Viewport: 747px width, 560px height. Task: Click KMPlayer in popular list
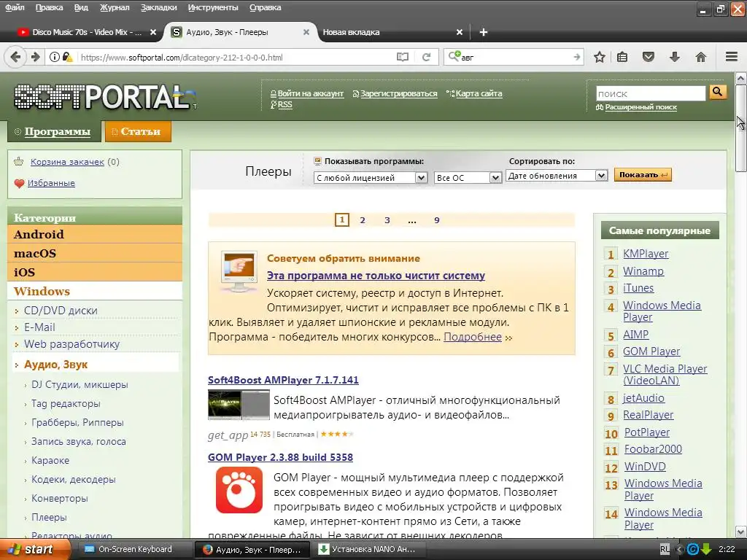tap(646, 254)
